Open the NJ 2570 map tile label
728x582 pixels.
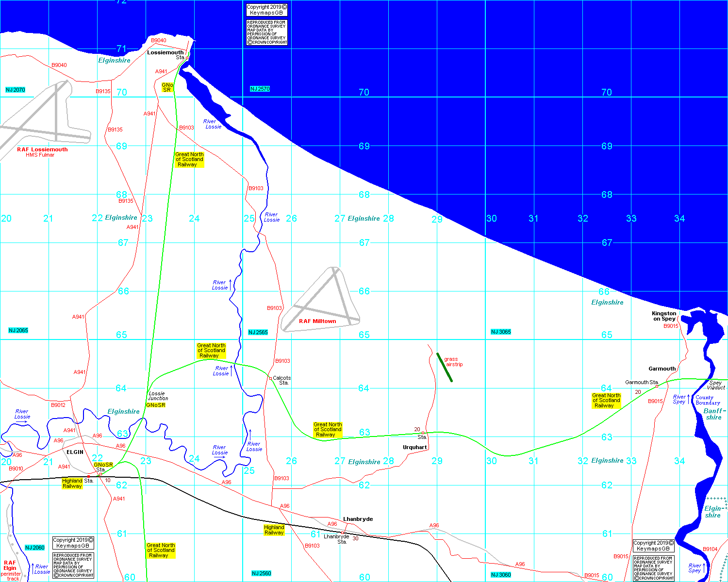point(260,89)
